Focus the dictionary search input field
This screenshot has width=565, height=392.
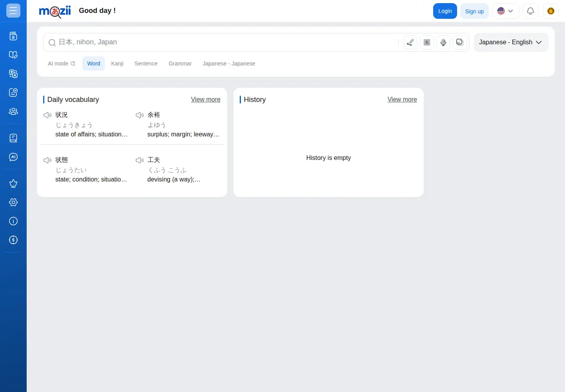point(228,42)
